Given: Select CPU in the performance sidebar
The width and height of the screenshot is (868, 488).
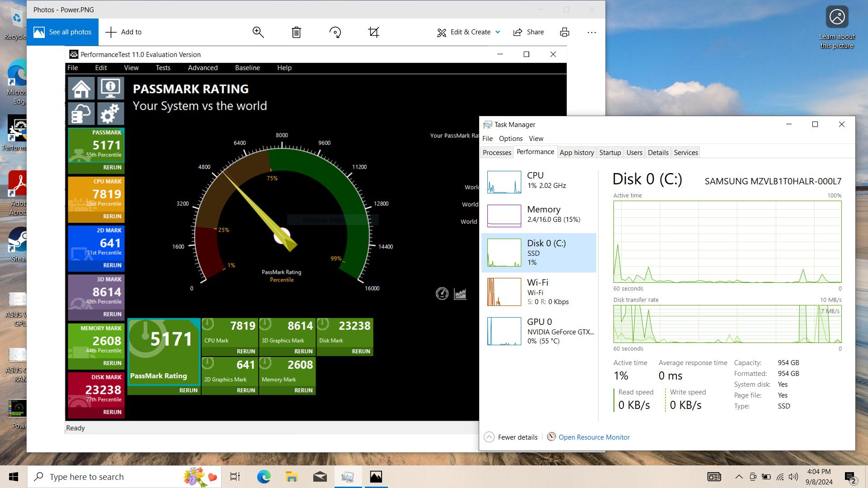Looking at the screenshot, I should pyautogui.click(x=539, y=182).
